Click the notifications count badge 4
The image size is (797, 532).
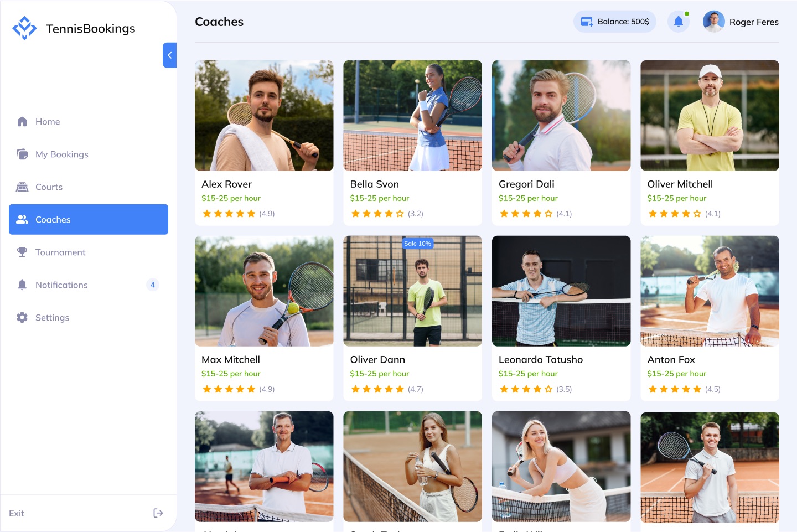pyautogui.click(x=153, y=285)
